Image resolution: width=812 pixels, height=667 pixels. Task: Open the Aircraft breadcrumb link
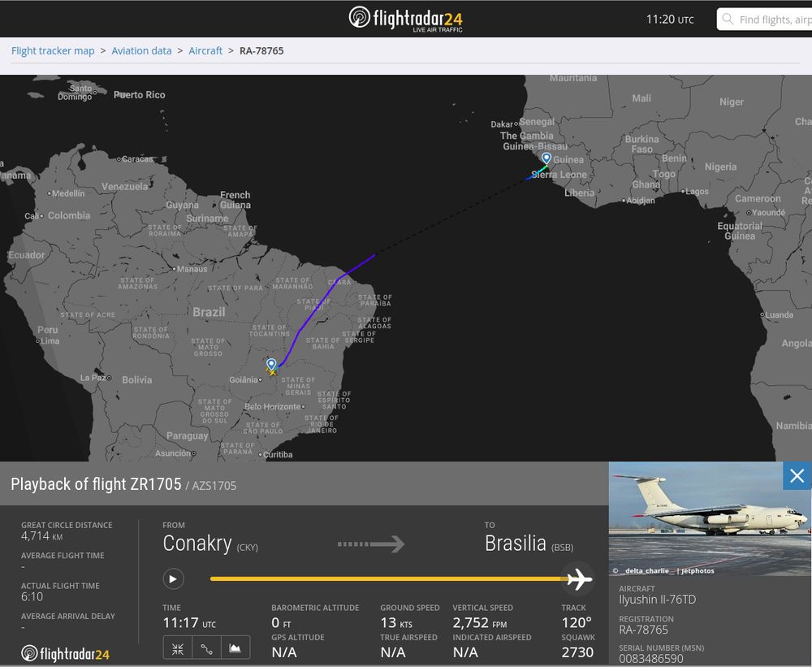(x=205, y=51)
